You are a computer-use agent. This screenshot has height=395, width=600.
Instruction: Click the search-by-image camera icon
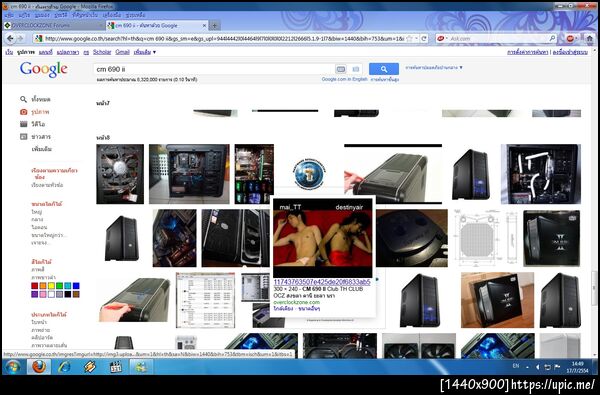356,69
